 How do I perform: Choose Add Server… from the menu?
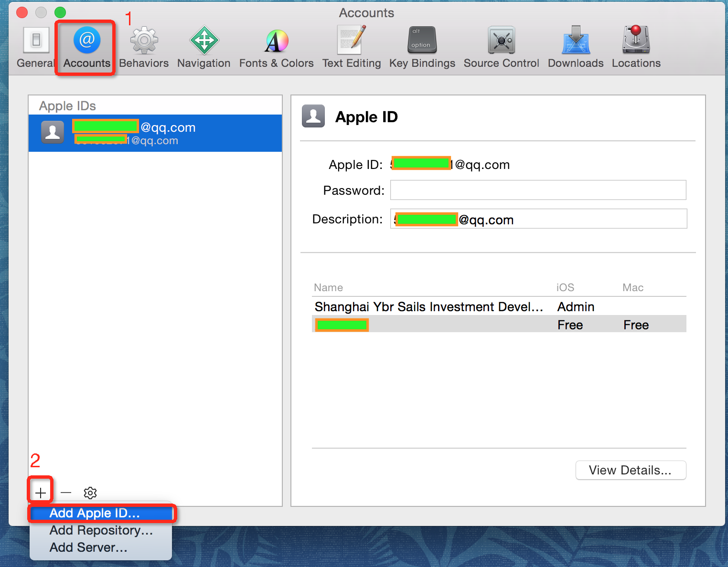[x=101, y=547]
